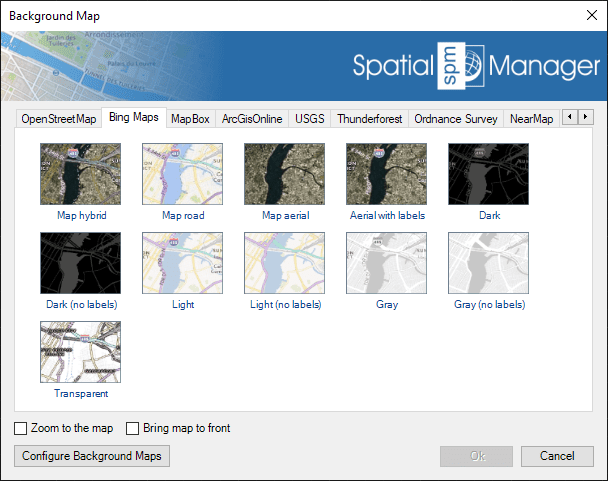This screenshot has width=608, height=481.
Task: Select the Map hybrid thumbnail
Action: 80,174
